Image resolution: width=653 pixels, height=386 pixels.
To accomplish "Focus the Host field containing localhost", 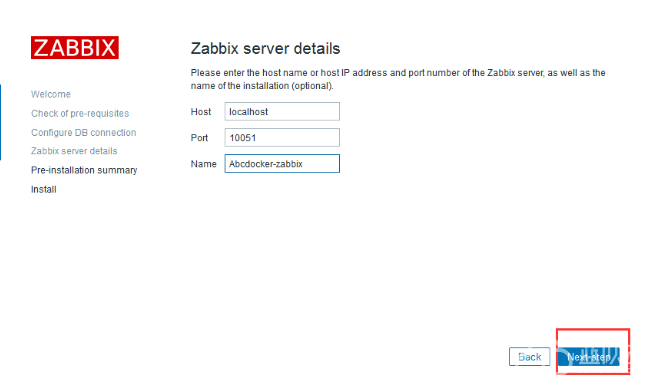I will [x=282, y=112].
